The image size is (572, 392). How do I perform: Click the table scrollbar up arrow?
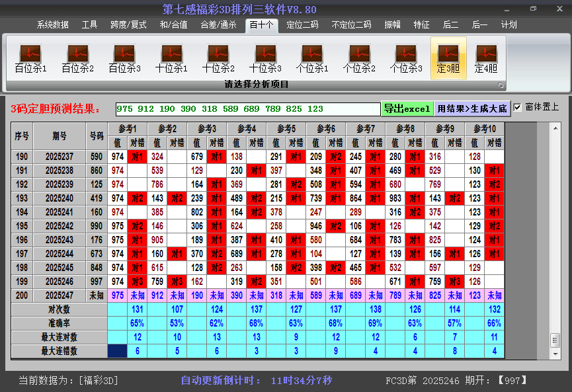tap(555, 128)
